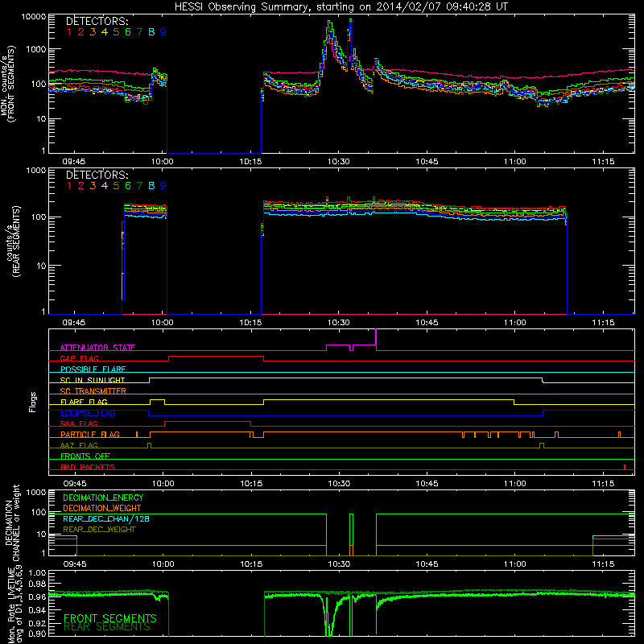This screenshot has height=644, width=644.
Task: Click 10:00 time label under Flags panel
Action: (163, 484)
